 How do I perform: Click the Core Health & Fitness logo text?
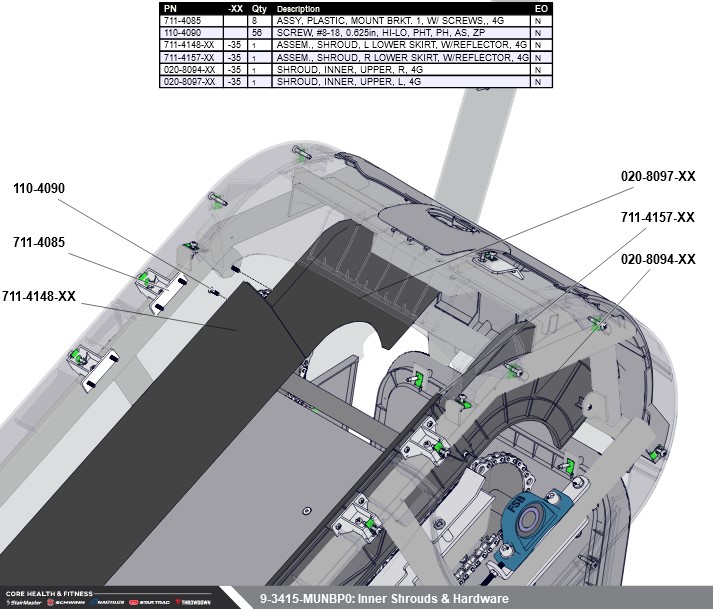[x=50, y=594]
